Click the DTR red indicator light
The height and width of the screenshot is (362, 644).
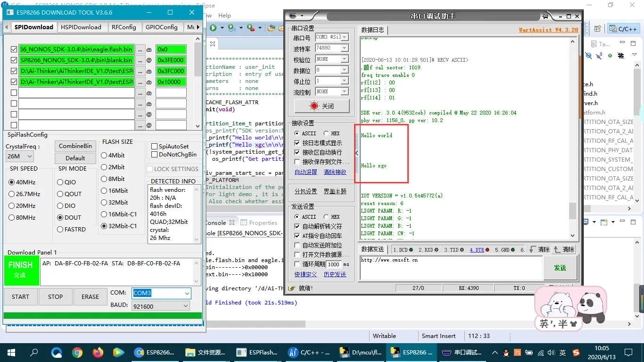pyautogui.click(x=487, y=250)
